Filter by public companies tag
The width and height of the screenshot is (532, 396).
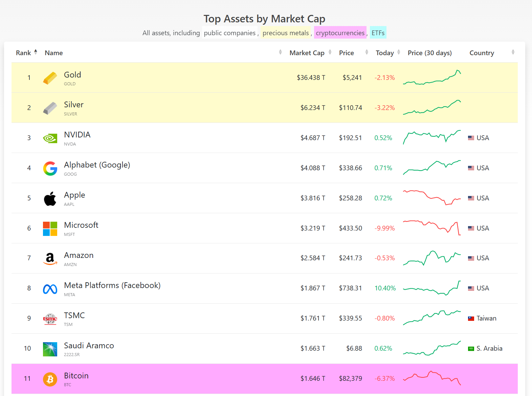point(230,33)
